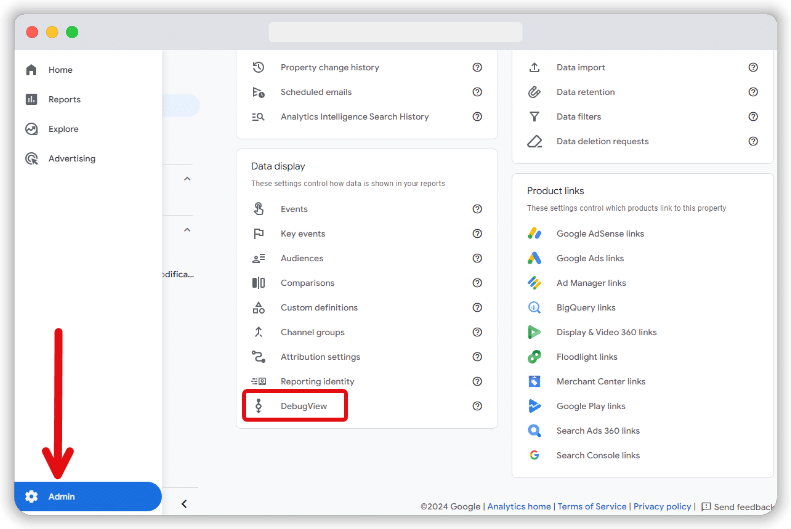The image size is (791, 529).
Task: Click the Attribution settings path icon
Action: click(258, 357)
